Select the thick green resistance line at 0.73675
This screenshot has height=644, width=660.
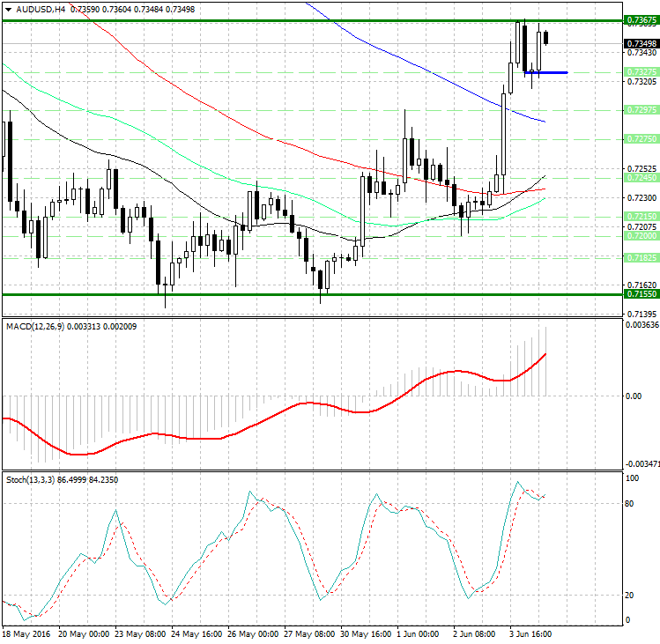pyautogui.click(x=312, y=20)
